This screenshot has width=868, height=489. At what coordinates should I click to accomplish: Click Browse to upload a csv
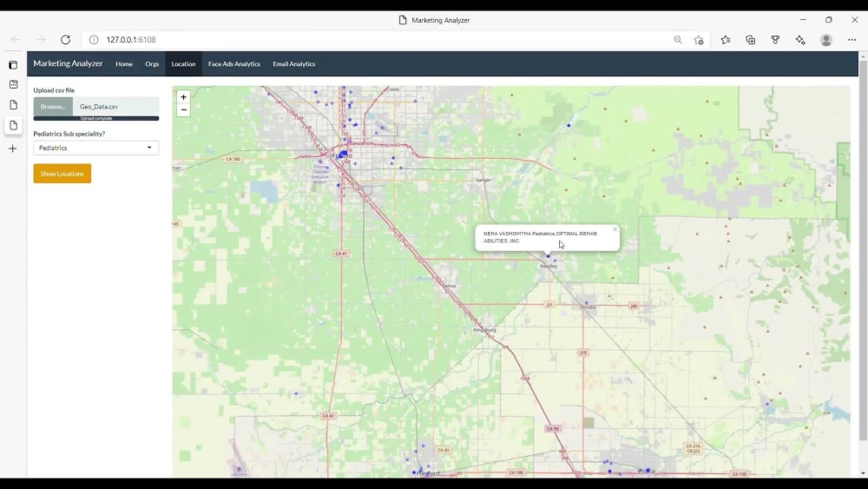click(x=53, y=106)
